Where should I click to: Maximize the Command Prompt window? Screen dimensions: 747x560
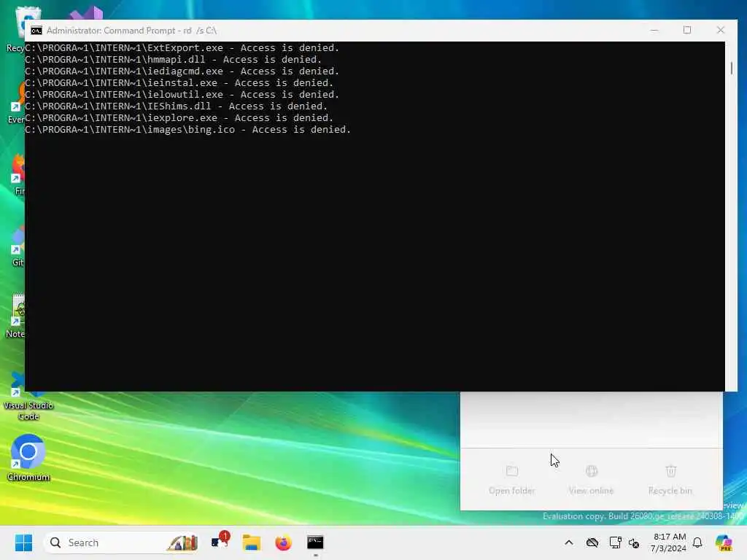point(687,30)
